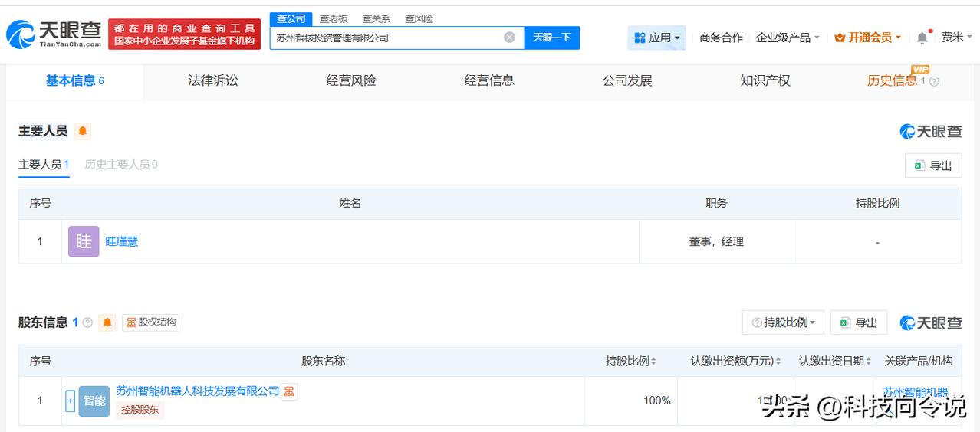The width and height of the screenshot is (980, 432).
Task: Switch to the 查关系 search tab
Action: click(377, 18)
